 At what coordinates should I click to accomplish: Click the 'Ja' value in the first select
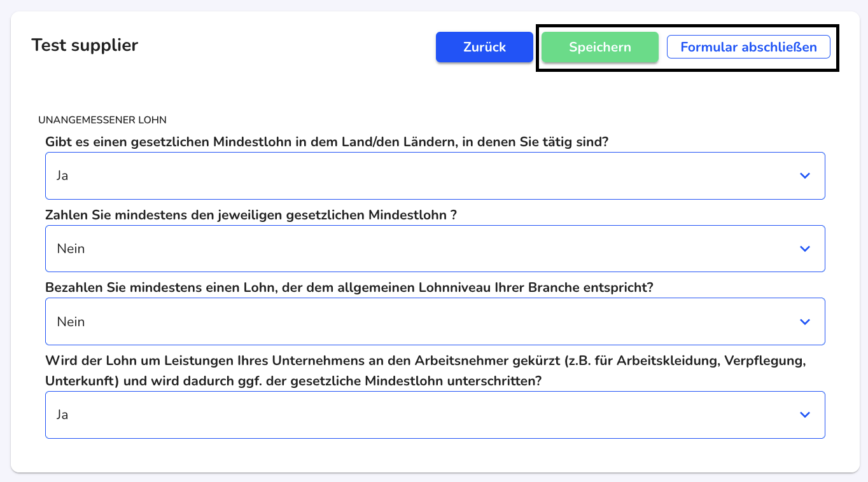coord(63,176)
